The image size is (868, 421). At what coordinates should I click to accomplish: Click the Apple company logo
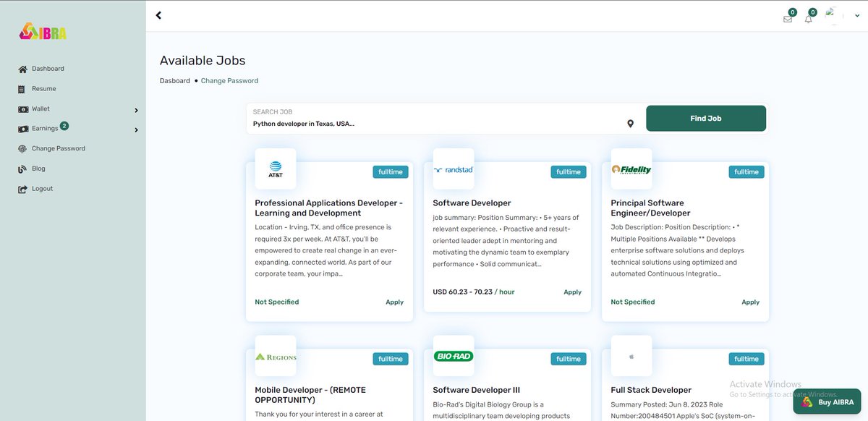631,355
